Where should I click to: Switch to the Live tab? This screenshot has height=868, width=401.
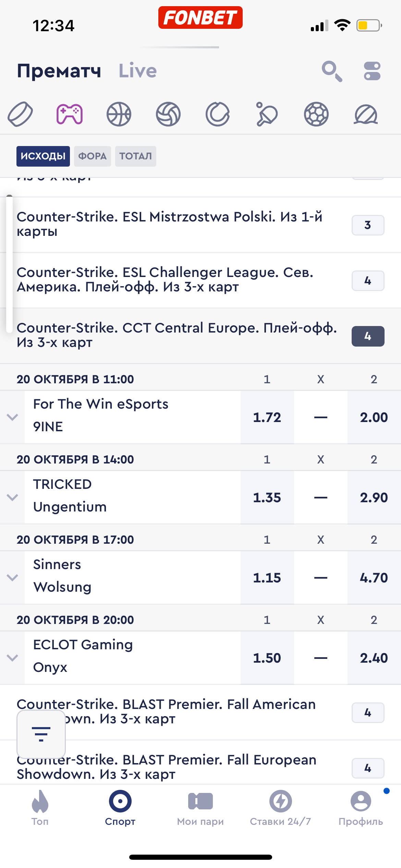(x=137, y=71)
